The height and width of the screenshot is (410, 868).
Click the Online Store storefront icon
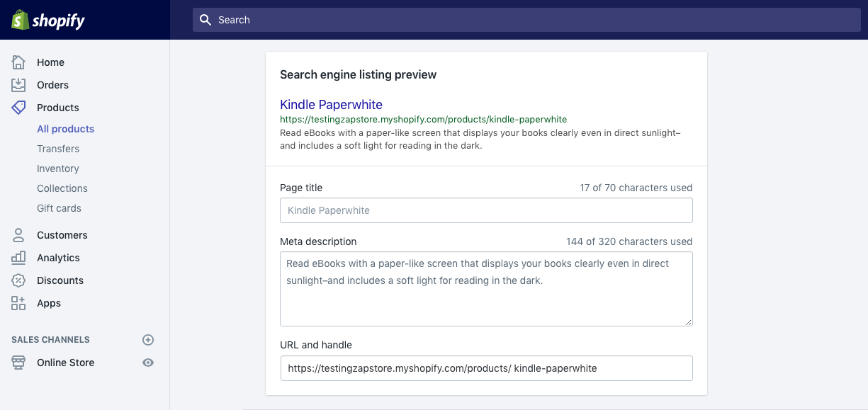[18, 363]
